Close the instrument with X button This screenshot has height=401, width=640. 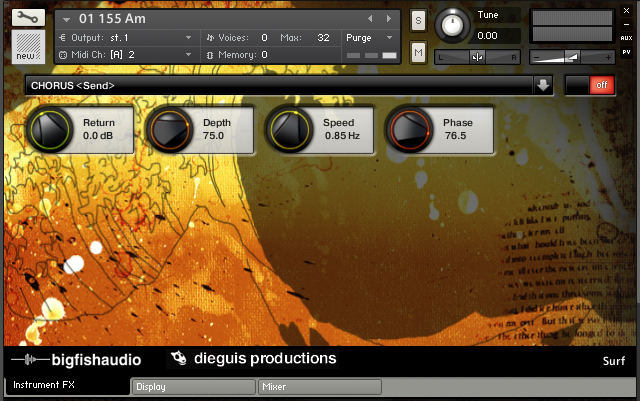coord(627,11)
